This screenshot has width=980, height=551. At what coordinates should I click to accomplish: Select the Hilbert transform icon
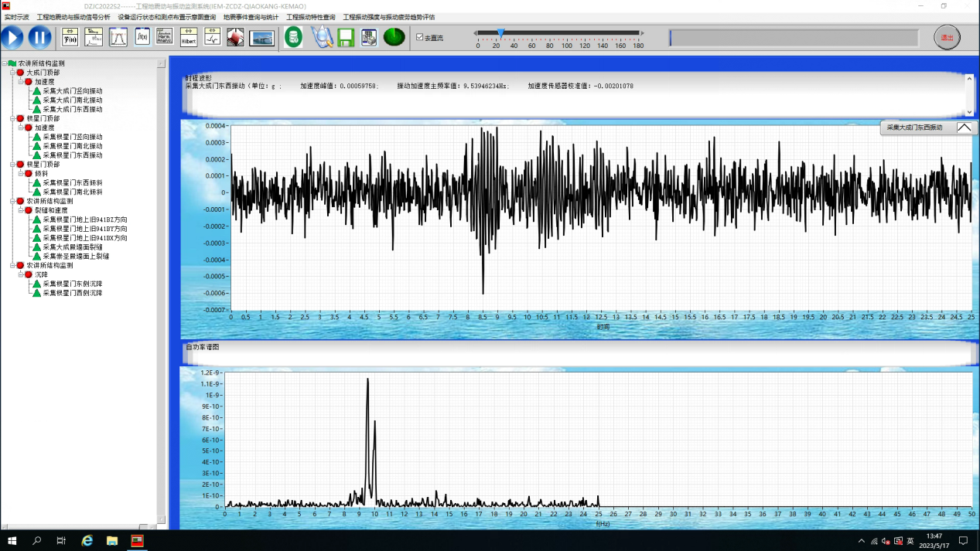click(188, 37)
